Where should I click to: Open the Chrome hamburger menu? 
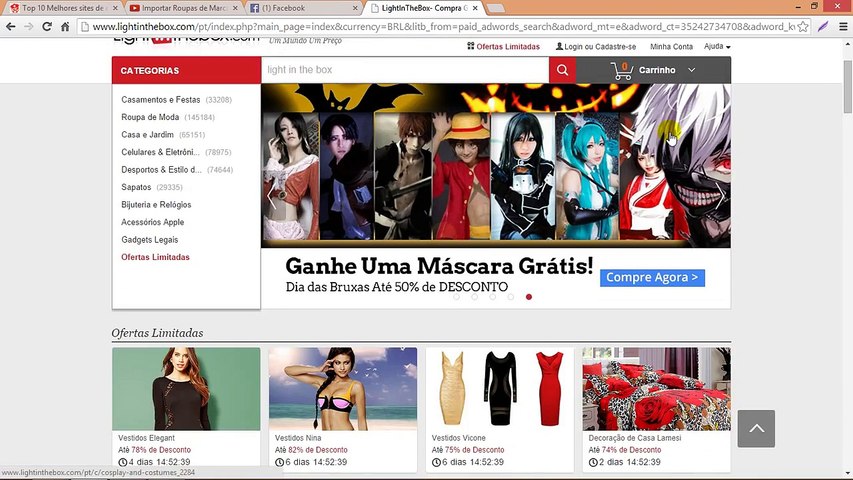coord(843,27)
